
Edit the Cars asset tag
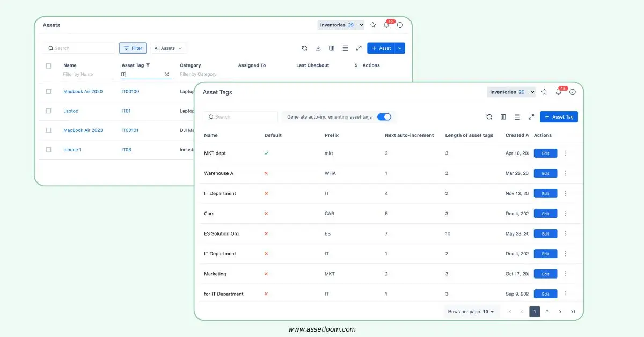point(545,214)
